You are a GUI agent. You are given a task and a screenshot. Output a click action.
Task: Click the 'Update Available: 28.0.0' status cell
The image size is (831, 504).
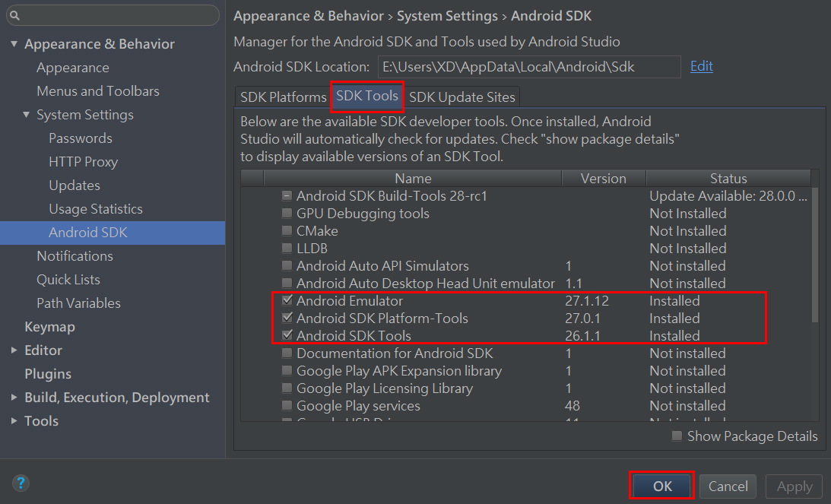[x=728, y=196]
